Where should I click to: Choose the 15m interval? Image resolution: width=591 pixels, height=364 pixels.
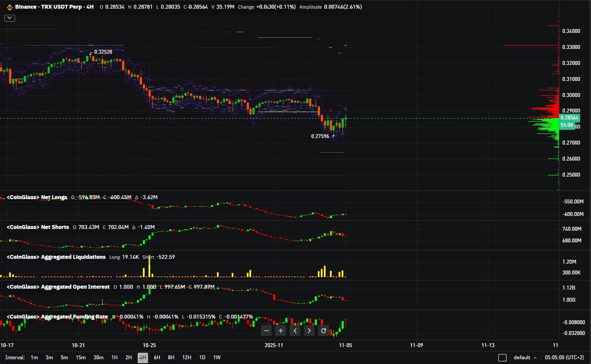[81, 358]
